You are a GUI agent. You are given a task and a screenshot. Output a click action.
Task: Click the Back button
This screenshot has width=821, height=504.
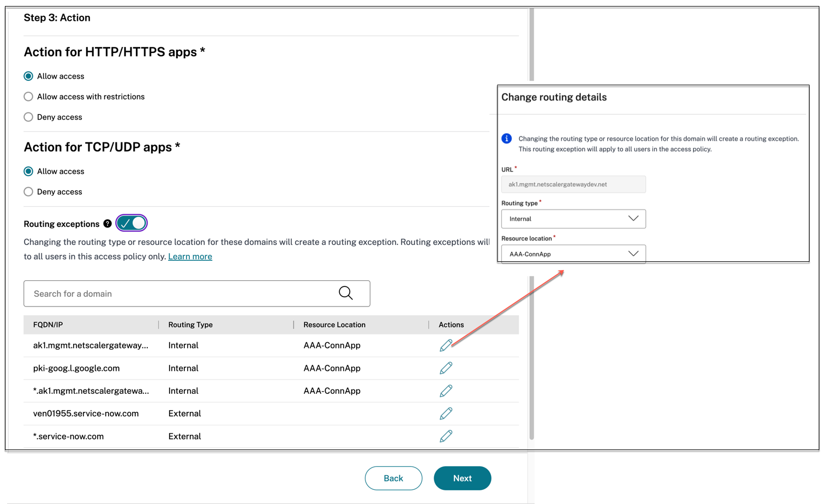click(393, 478)
